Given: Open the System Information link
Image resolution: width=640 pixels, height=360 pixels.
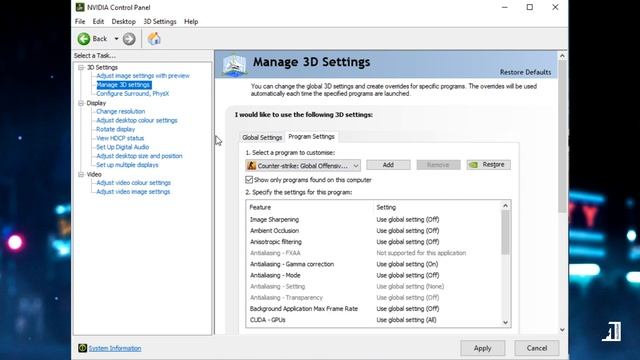Looking at the screenshot, I should (x=115, y=348).
